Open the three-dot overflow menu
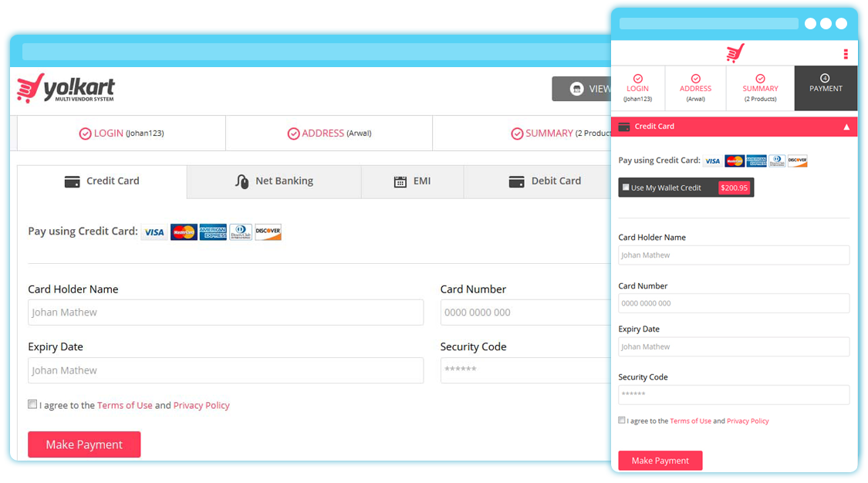This screenshot has width=868, height=483. pos(844,52)
